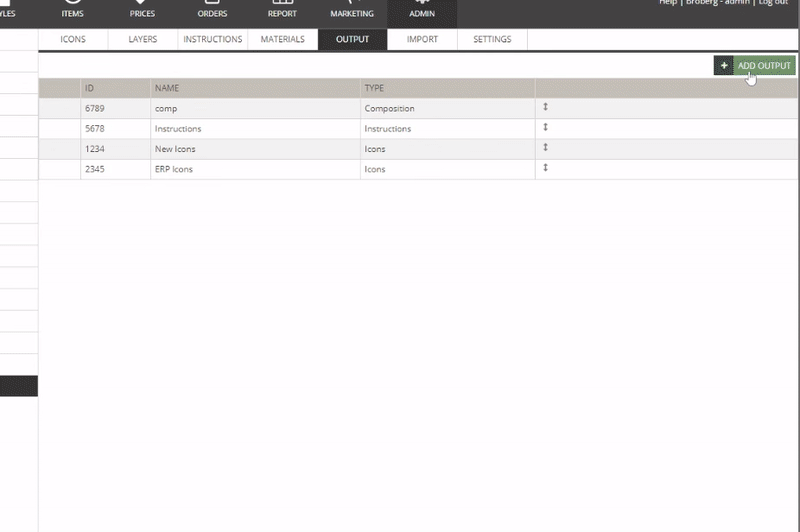Open the Settings tab
Viewport: 800px width, 532px height.
492,40
